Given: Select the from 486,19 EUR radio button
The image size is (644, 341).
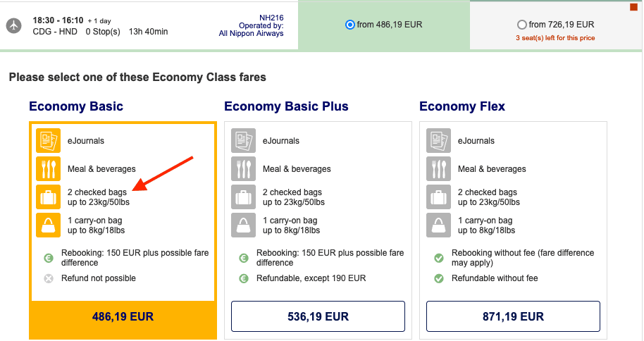Looking at the screenshot, I should click(350, 25).
